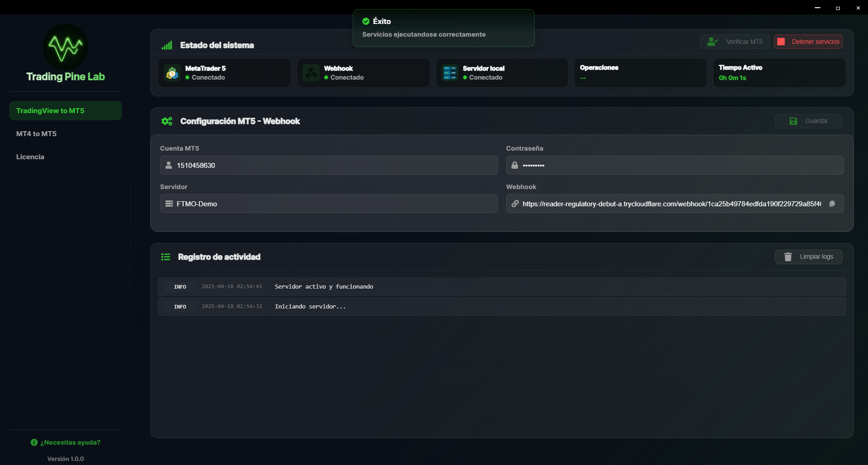
Task: Maximize the application window
Action: pyautogui.click(x=838, y=8)
